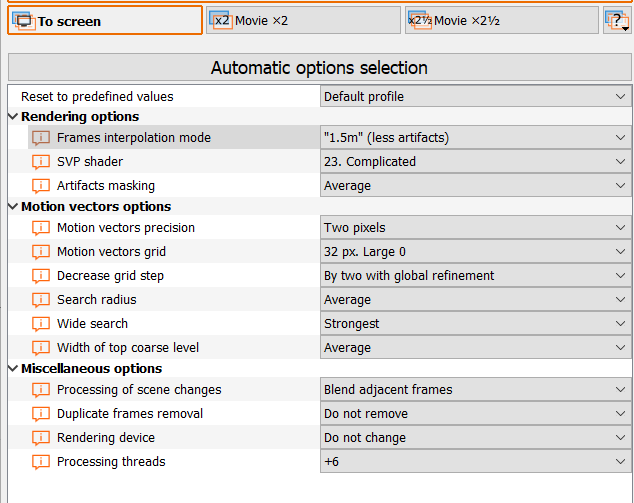This screenshot has width=634, height=503.
Task: Open the Default profile dropdown
Action: pos(476,97)
